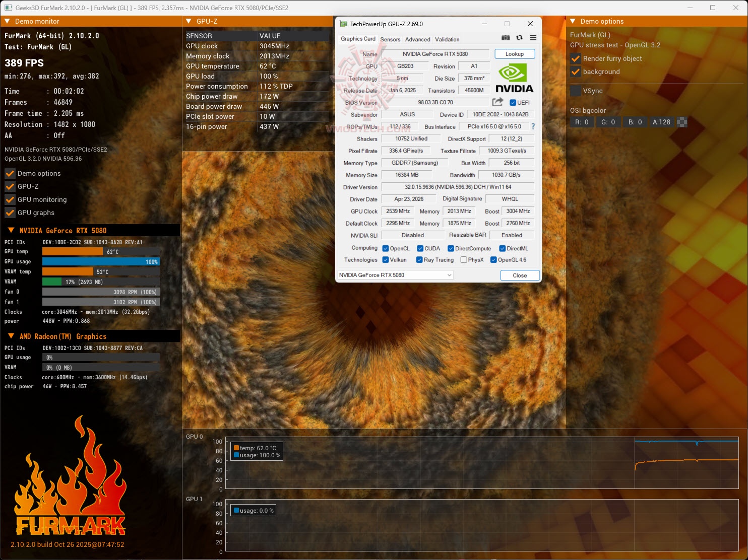Image resolution: width=748 pixels, height=560 pixels.
Task: Click the green VRAM 17% bar
Action: pyautogui.click(x=101, y=282)
